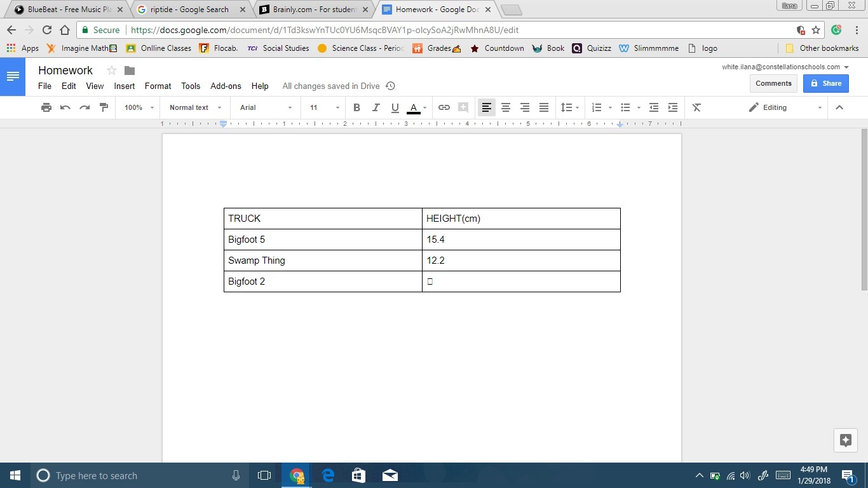Increase the paragraph indent

(x=673, y=107)
